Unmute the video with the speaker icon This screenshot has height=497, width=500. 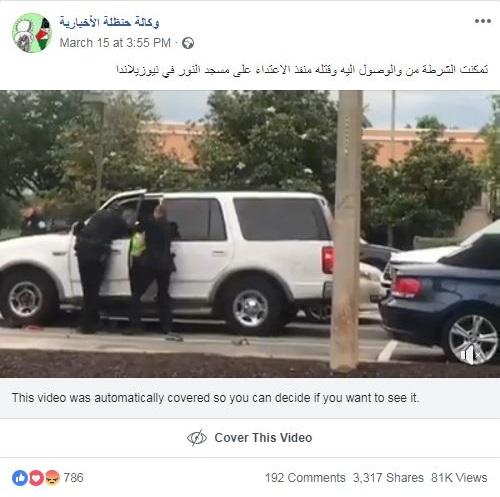tap(470, 356)
